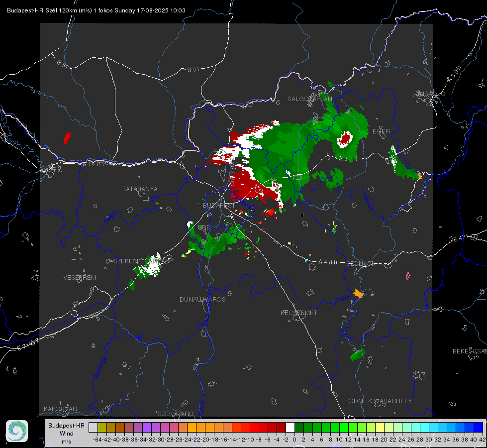Pick the last dark blue legend swatch

tap(479, 427)
